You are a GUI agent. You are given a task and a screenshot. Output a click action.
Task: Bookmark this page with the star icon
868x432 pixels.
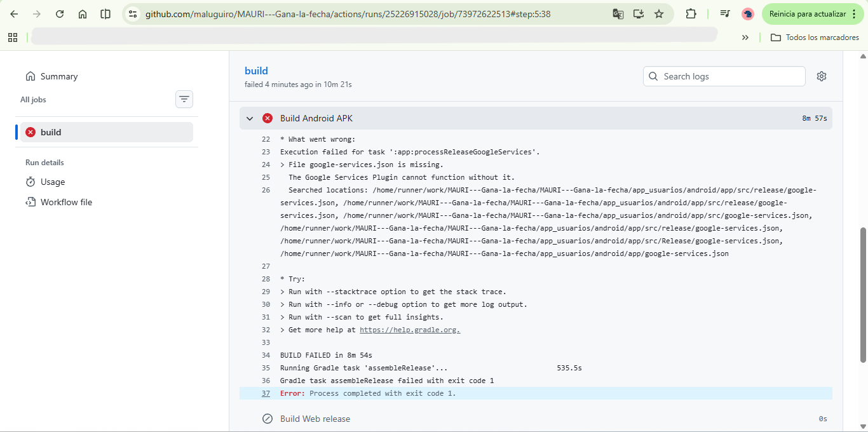(659, 14)
